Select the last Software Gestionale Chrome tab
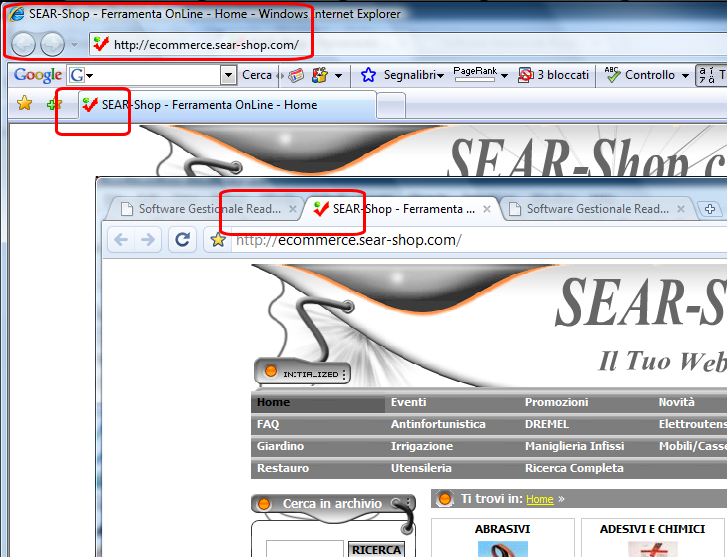This screenshot has width=727, height=557. click(x=598, y=209)
